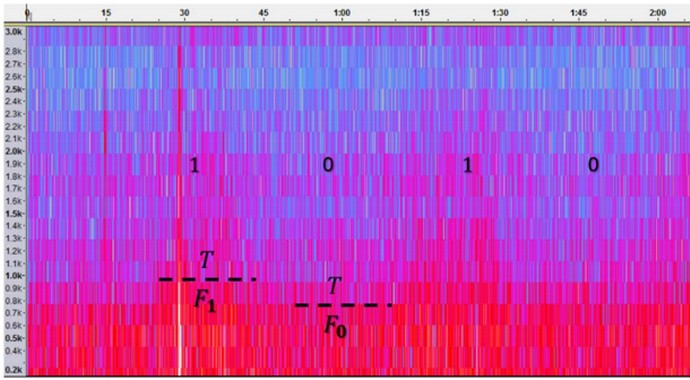Viewport: 690px width, 380px height.
Task: Select 1.8k on the frequency axis
Action: click(13, 176)
